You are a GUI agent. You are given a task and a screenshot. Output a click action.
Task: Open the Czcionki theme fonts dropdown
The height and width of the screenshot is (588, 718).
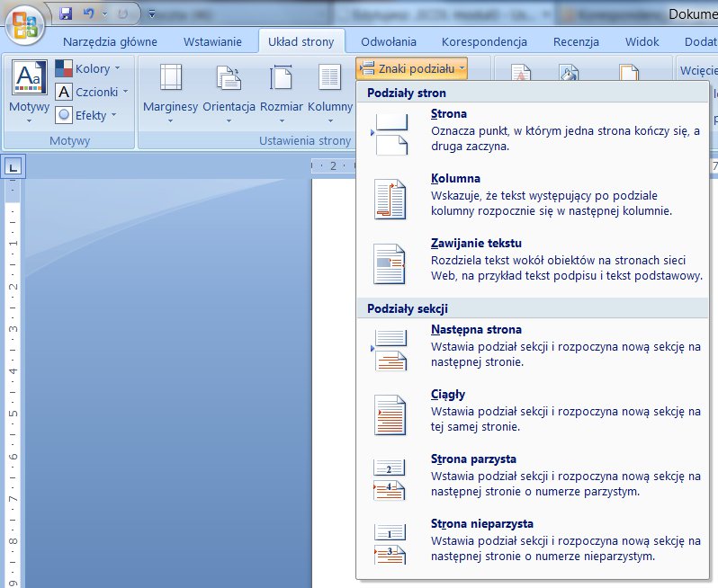click(92, 92)
